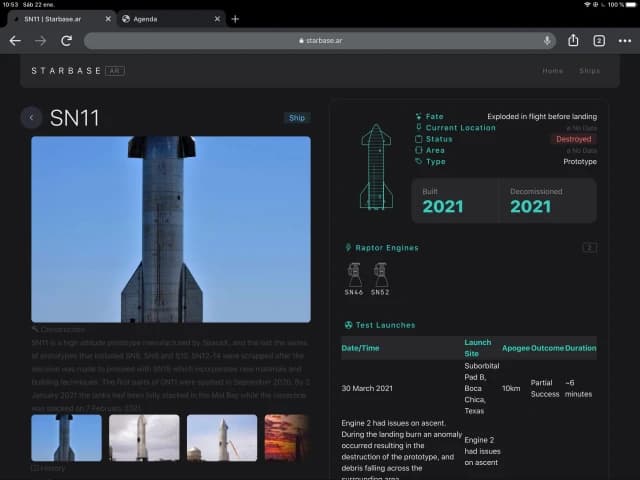Click the Outcome column header
This screenshot has height=480, width=640.
click(x=547, y=348)
